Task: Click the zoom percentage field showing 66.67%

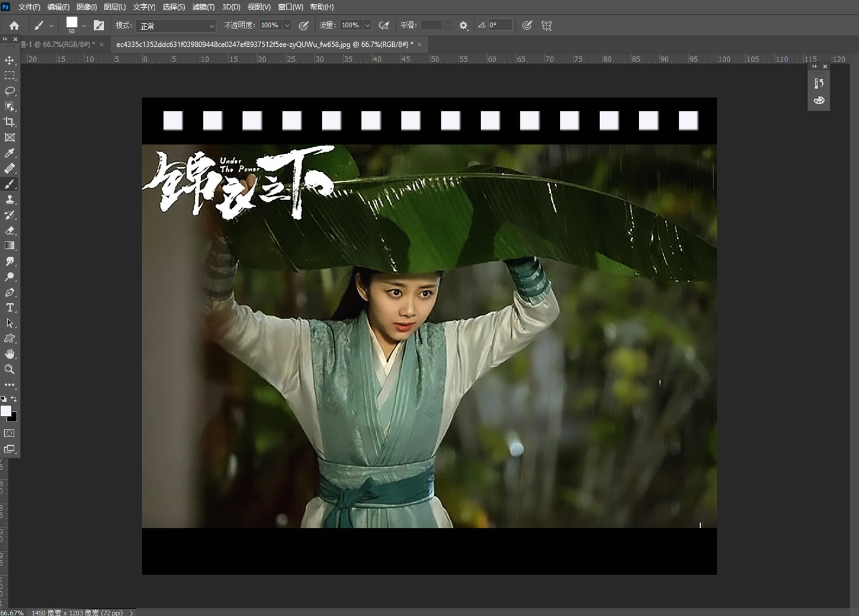Action: tap(12, 612)
